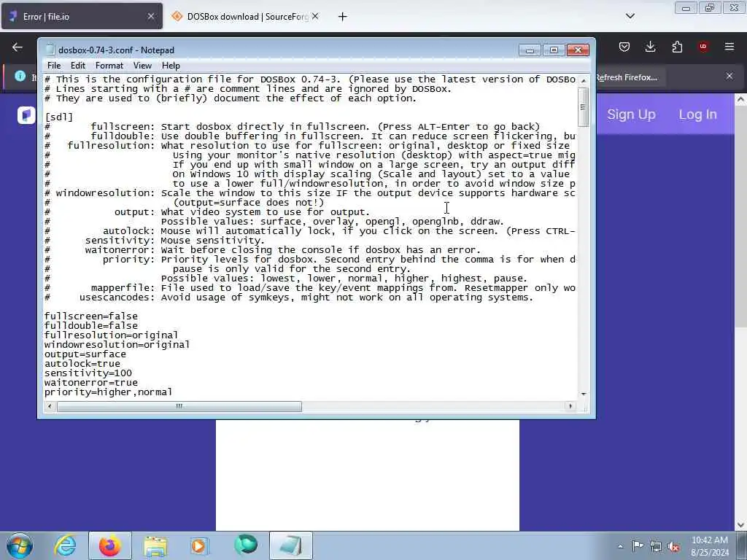Click the Notepad taskbar button
Screen dimensions: 747x560
tap(291, 545)
